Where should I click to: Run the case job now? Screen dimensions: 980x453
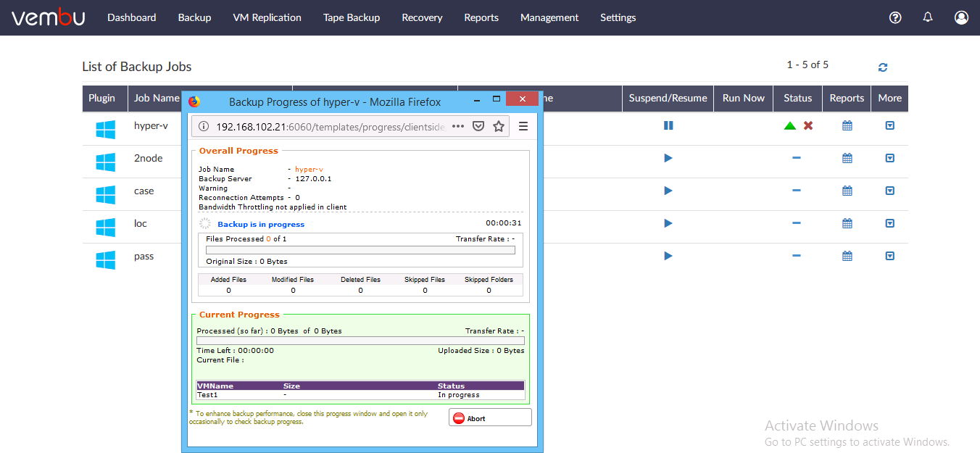coord(668,191)
